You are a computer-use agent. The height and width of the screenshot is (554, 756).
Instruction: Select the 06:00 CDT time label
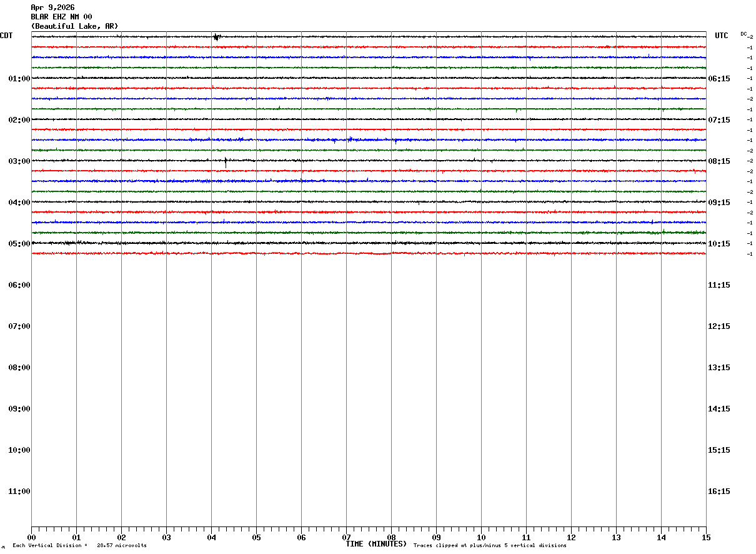pyautogui.click(x=19, y=285)
